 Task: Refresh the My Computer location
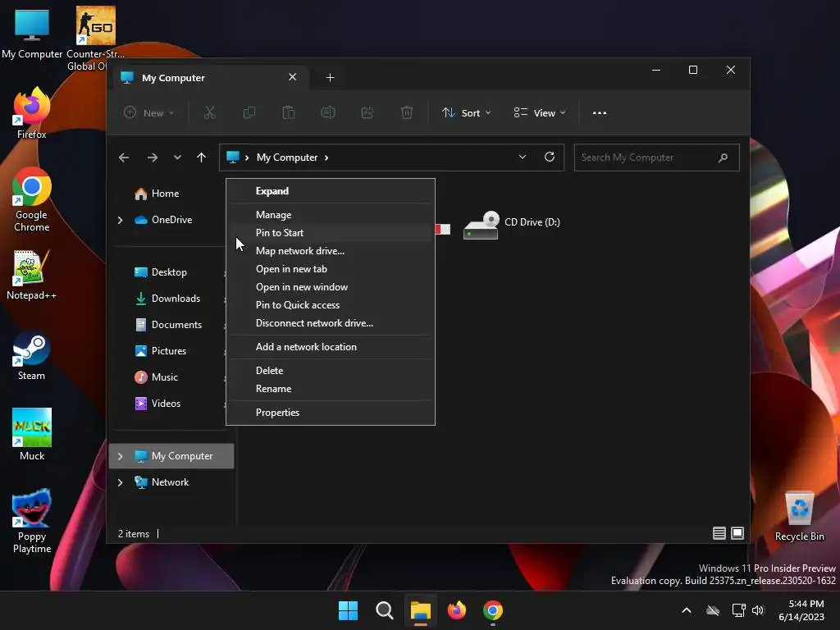point(550,157)
